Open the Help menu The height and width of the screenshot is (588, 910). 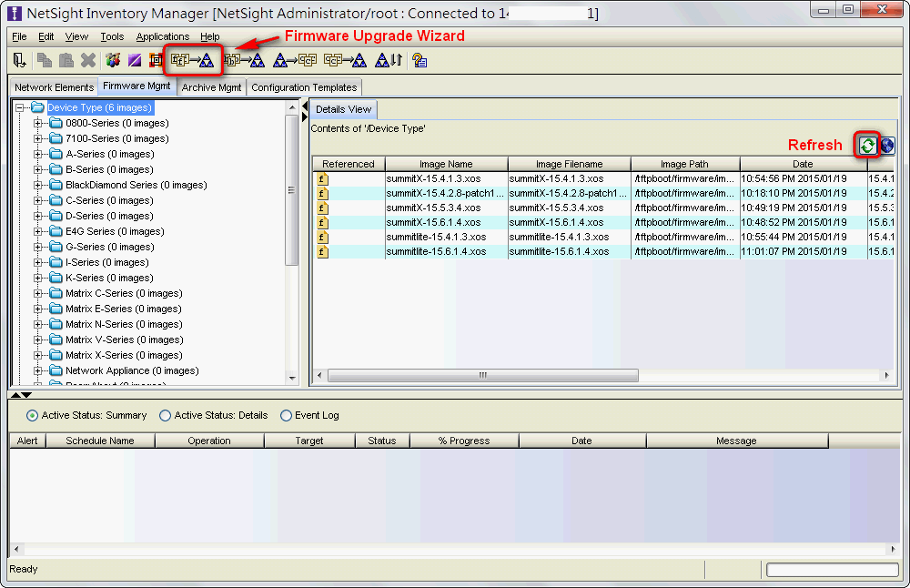(x=210, y=36)
